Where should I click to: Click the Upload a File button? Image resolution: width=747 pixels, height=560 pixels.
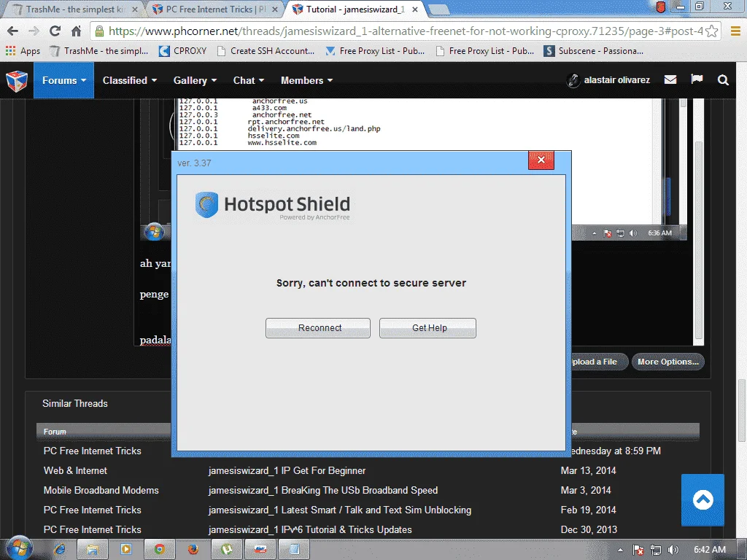click(598, 362)
